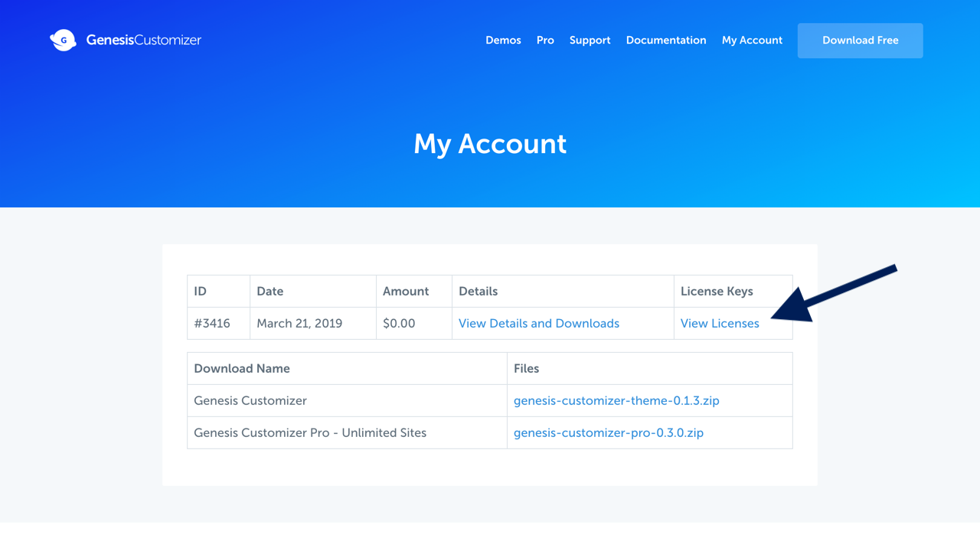
Task: Click the License Keys column header
Action: pos(733,292)
